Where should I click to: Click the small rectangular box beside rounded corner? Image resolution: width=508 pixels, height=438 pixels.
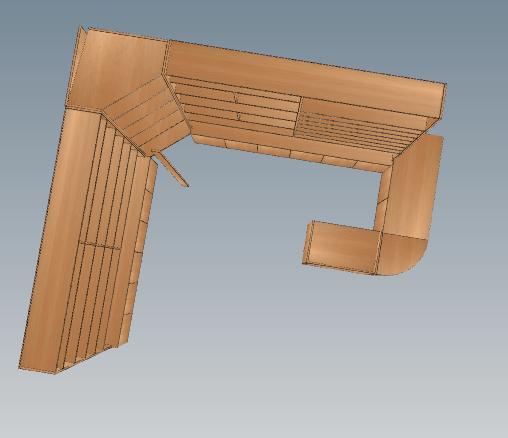pyautogui.click(x=342, y=247)
